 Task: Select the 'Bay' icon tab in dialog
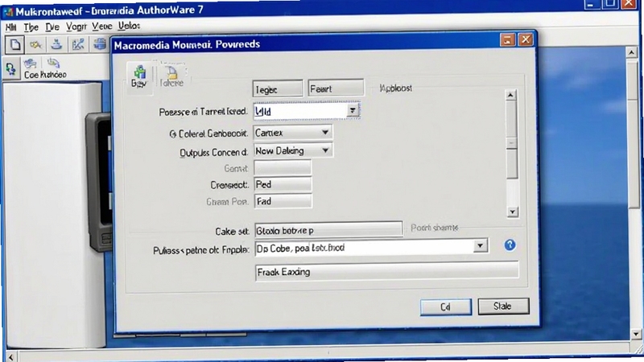(x=139, y=76)
